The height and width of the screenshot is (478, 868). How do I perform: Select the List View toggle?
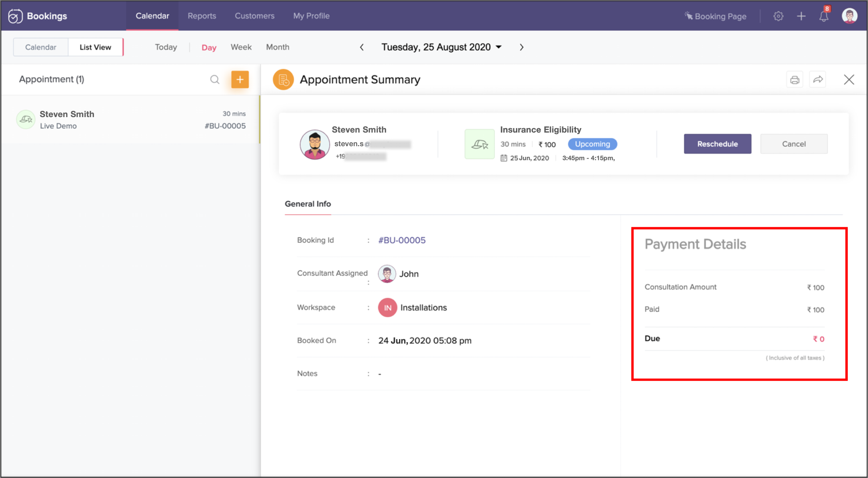pos(95,47)
